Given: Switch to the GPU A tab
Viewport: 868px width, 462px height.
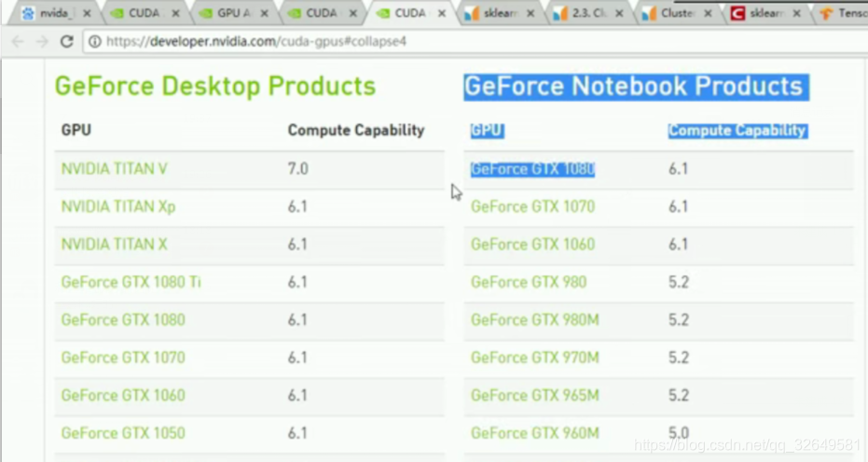Looking at the screenshot, I should pyautogui.click(x=234, y=13).
